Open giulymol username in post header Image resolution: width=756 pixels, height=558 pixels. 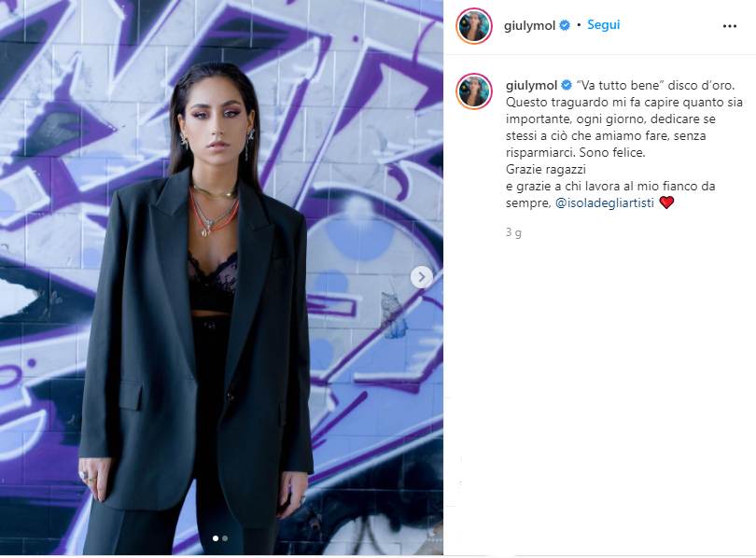tap(529, 25)
